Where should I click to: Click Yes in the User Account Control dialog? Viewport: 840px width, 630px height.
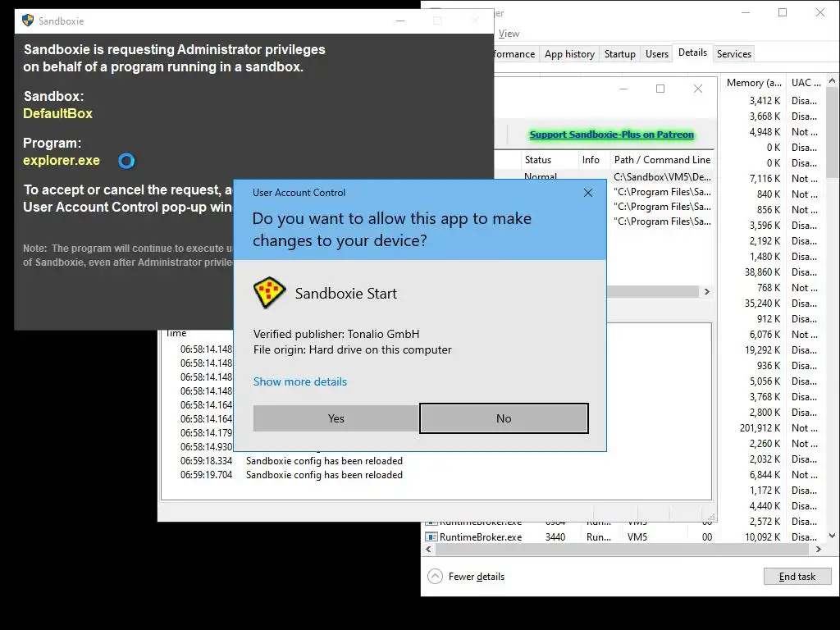(x=336, y=418)
